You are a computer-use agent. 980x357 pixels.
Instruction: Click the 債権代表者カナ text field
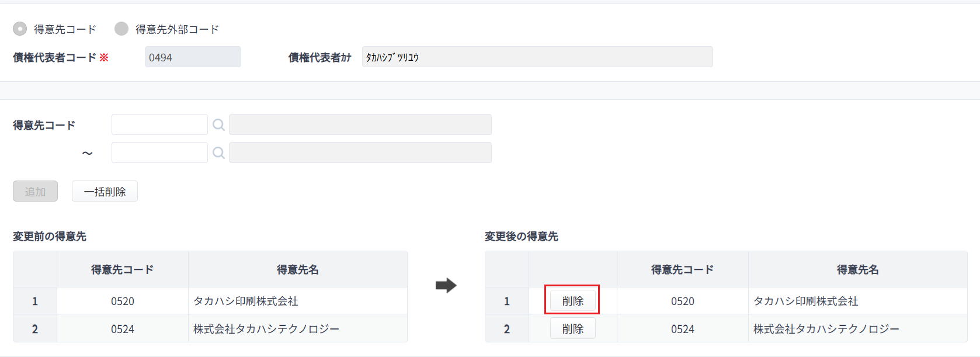pyautogui.click(x=537, y=57)
